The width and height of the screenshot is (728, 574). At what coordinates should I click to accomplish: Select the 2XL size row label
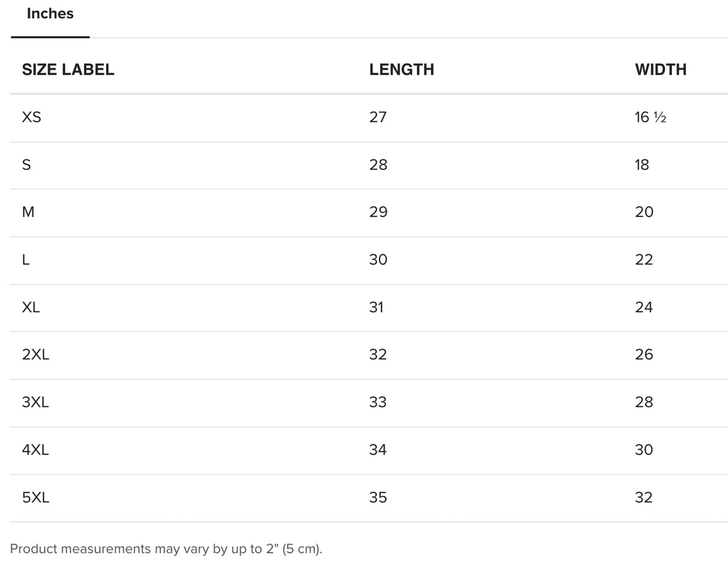[x=36, y=355]
